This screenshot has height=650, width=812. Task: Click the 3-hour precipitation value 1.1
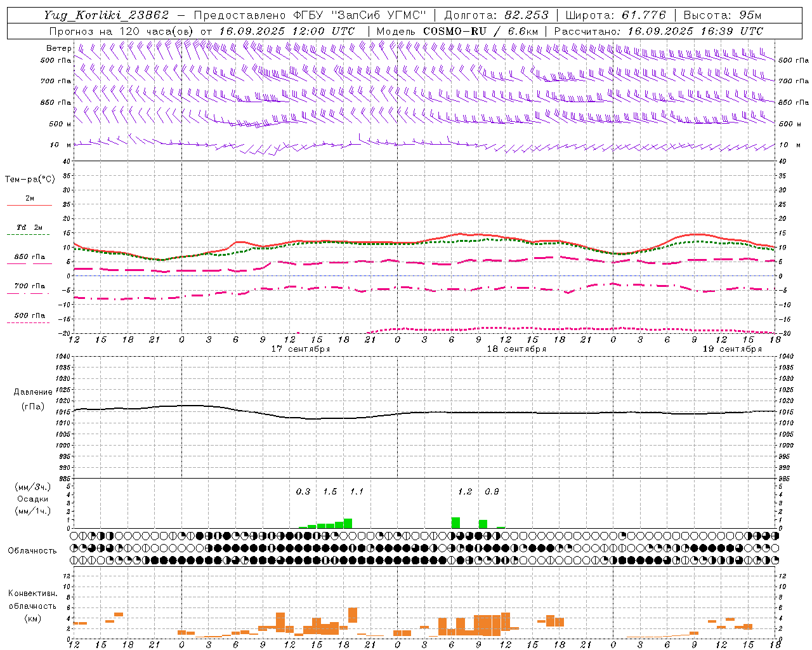(357, 491)
